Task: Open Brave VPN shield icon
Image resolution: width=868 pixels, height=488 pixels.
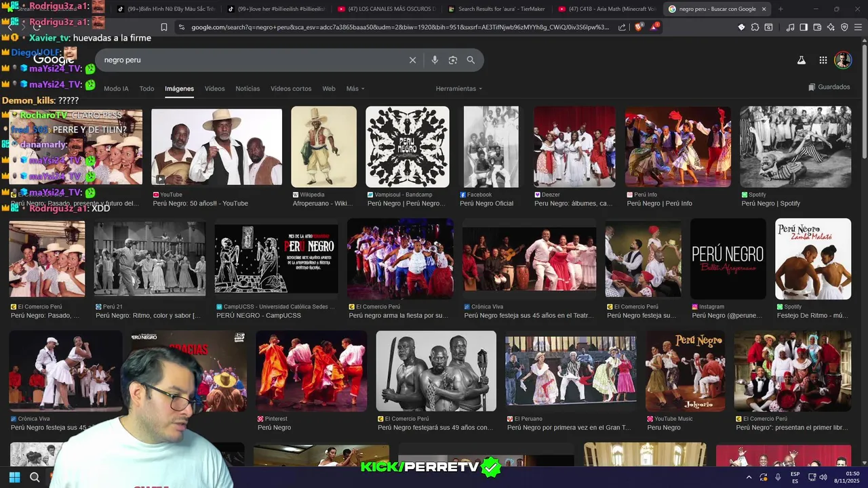Action: [x=844, y=27]
